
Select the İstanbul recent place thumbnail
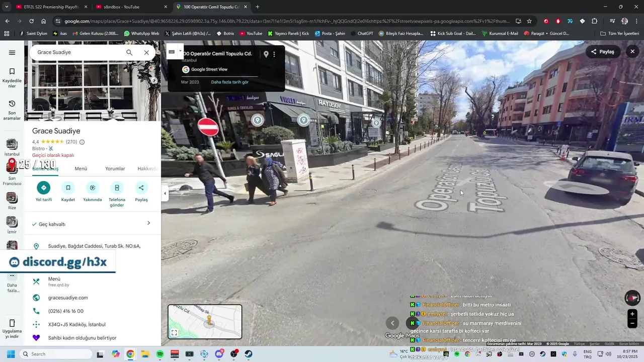click(x=12, y=145)
